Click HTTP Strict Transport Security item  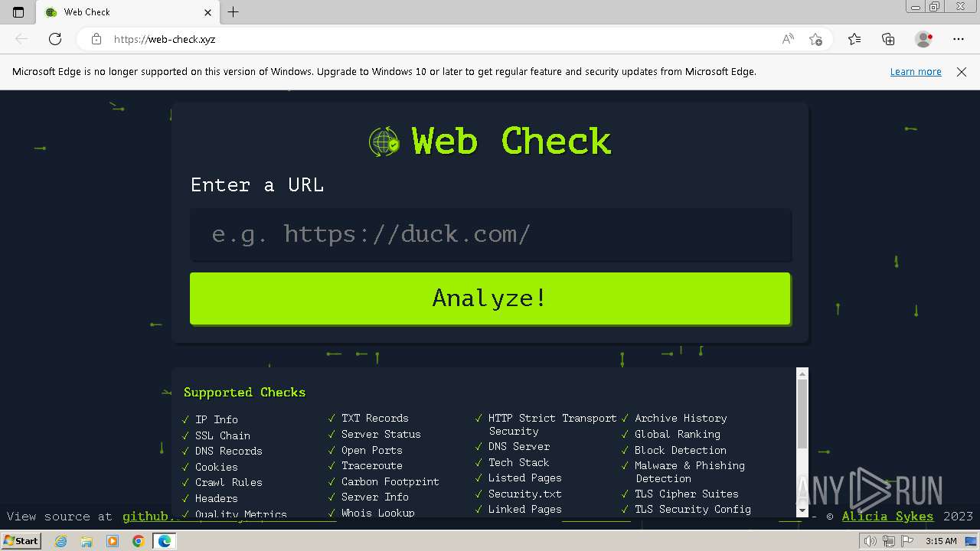pyautogui.click(x=553, y=425)
